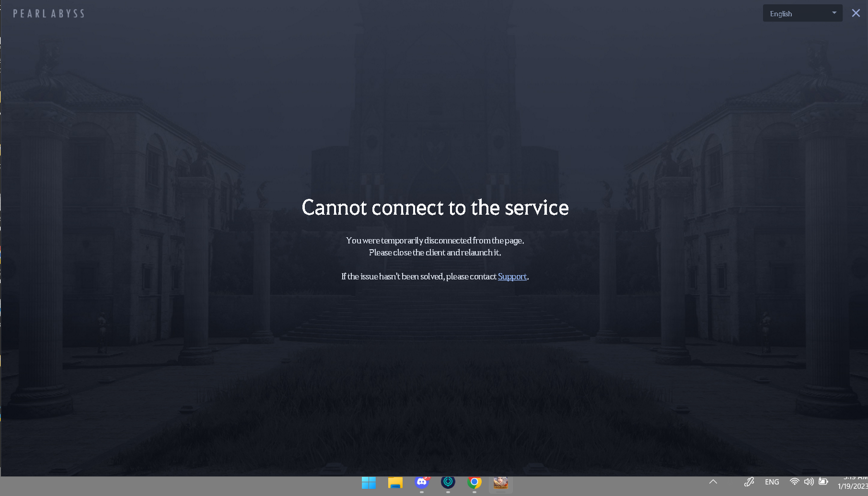Screen dimensions: 868x496
Task: Click the battery status tray icon
Action: click(x=824, y=482)
